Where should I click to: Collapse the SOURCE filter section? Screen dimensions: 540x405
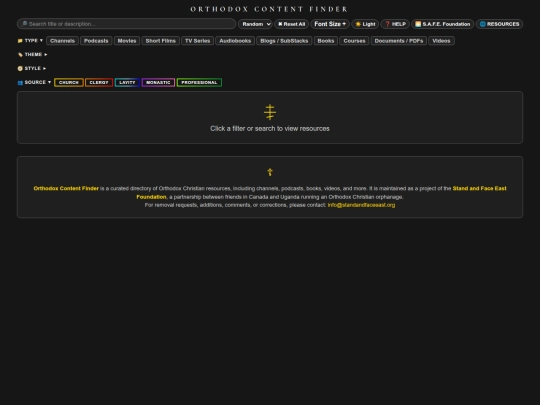34,82
